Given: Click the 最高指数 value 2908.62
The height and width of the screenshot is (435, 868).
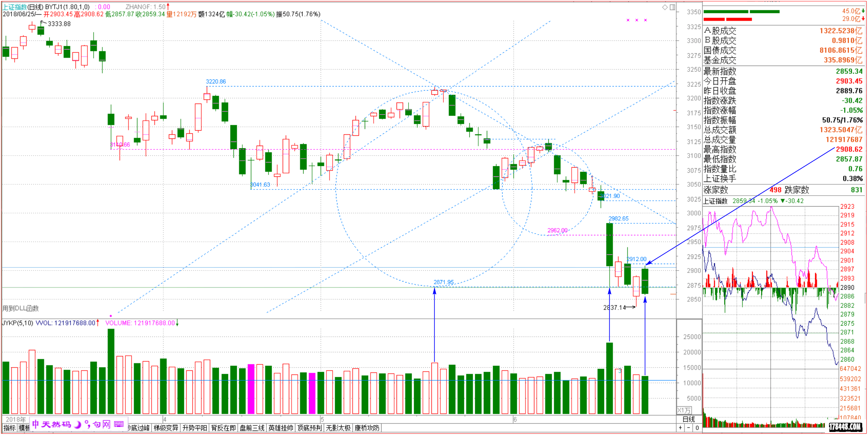Looking at the screenshot, I should point(849,149).
